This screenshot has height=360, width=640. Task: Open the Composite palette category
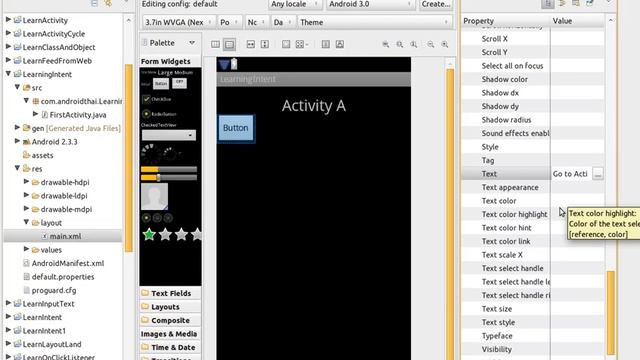[x=170, y=320]
